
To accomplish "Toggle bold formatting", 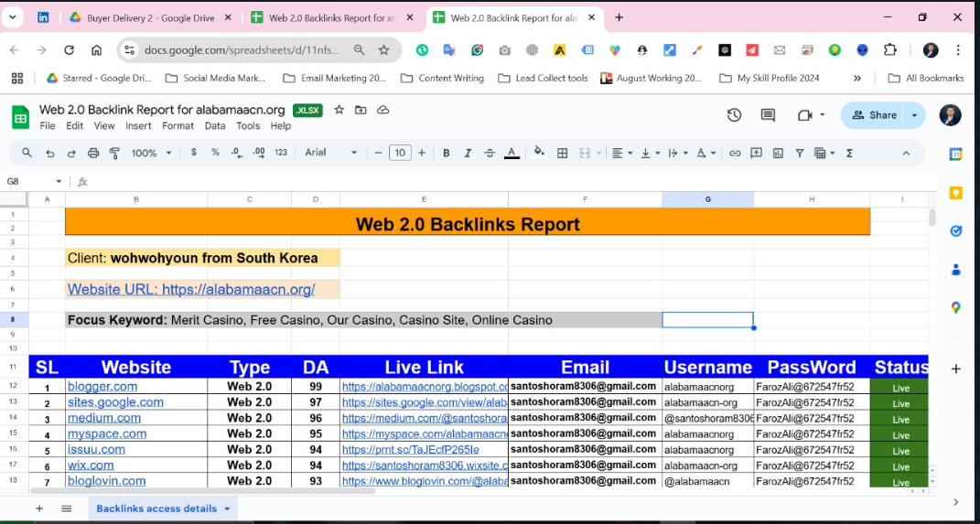I will pyautogui.click(x=447, y=153).
